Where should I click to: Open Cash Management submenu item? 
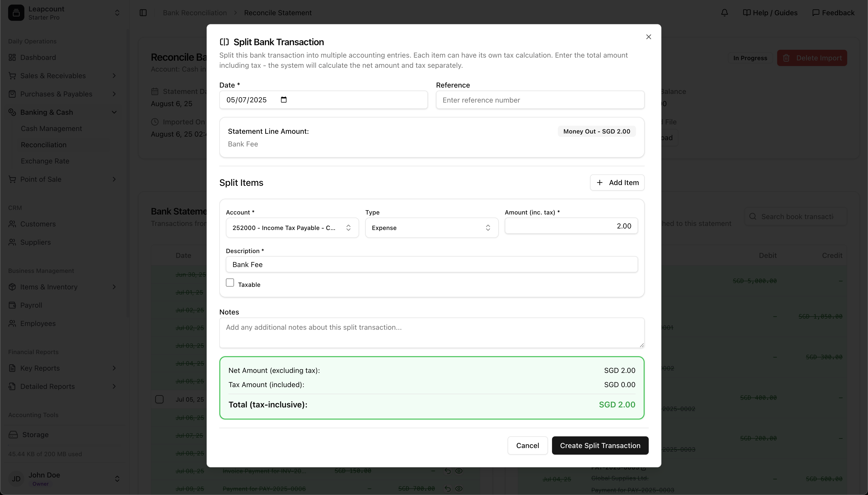[x=51, y=128]
